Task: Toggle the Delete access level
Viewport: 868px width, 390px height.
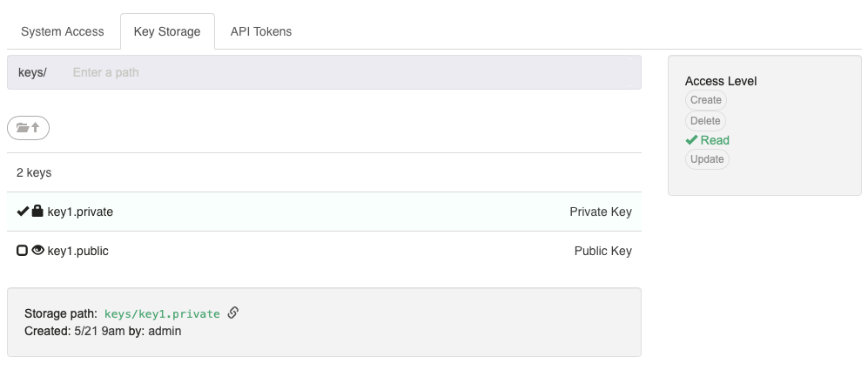Action: pos(705,121)
